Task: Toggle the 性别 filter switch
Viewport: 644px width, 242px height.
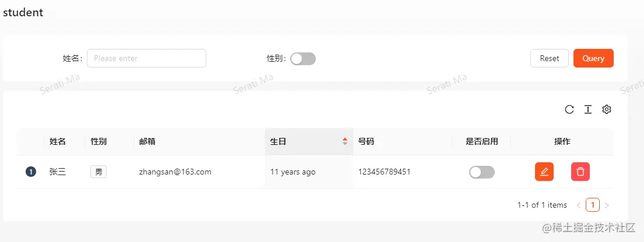Action: coord(303,59)
